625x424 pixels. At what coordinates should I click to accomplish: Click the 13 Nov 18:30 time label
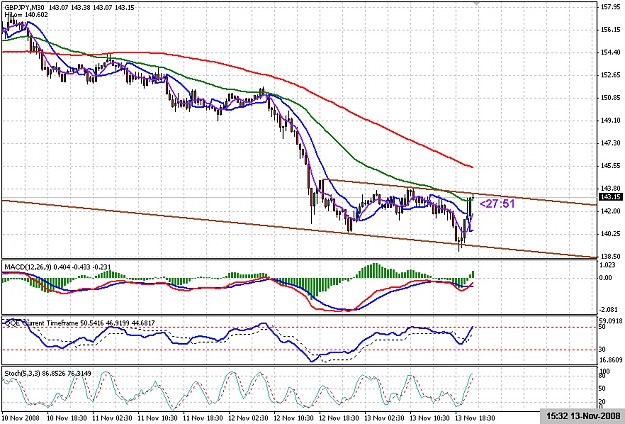pos(474,418)
